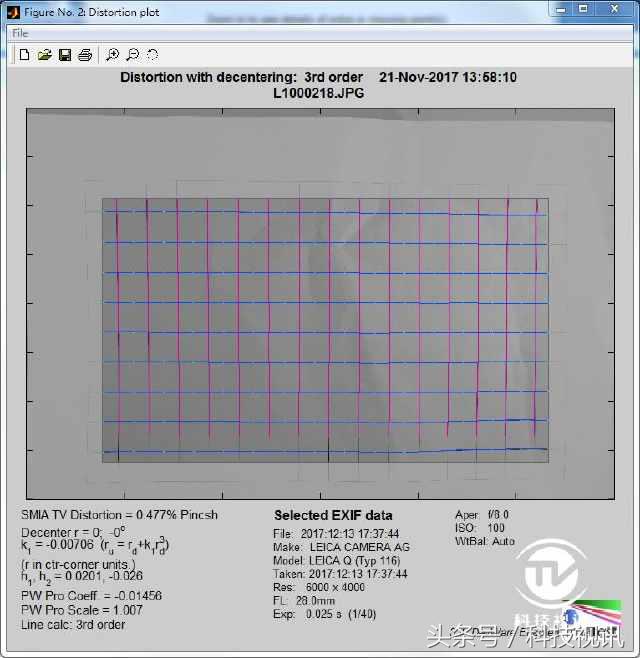Open the File menu
This screenshot has height=658, width=640.
pos(20,33)
